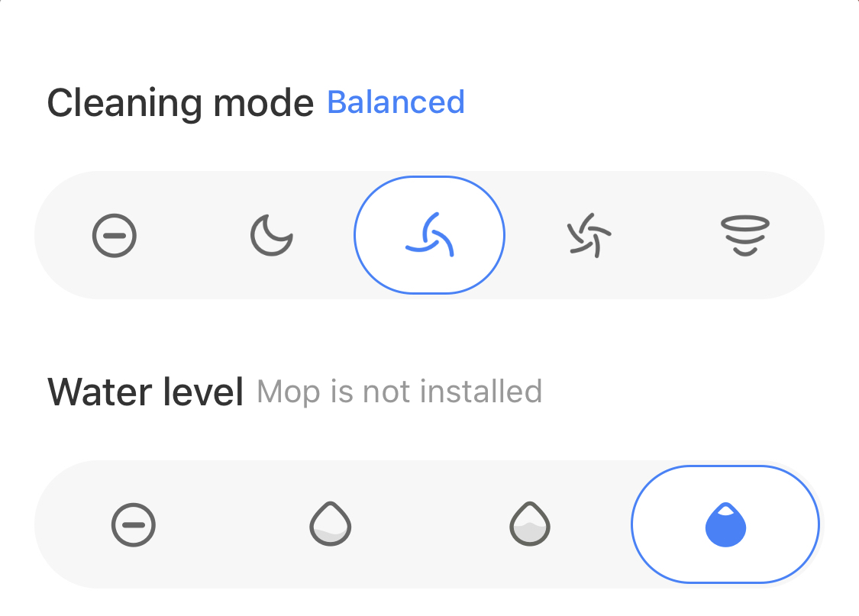Disable water with the minus-circle in Water level
The height and width of the screenshot is (616, 859).
tap(133, 524)
